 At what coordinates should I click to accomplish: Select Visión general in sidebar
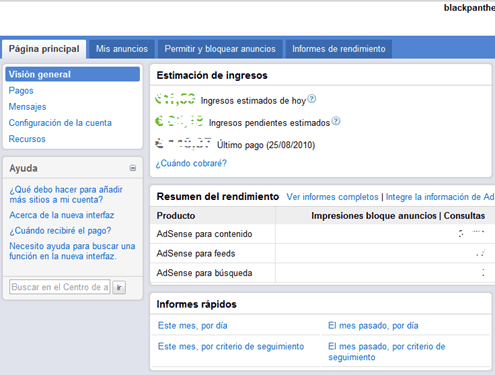click(72, 74)
